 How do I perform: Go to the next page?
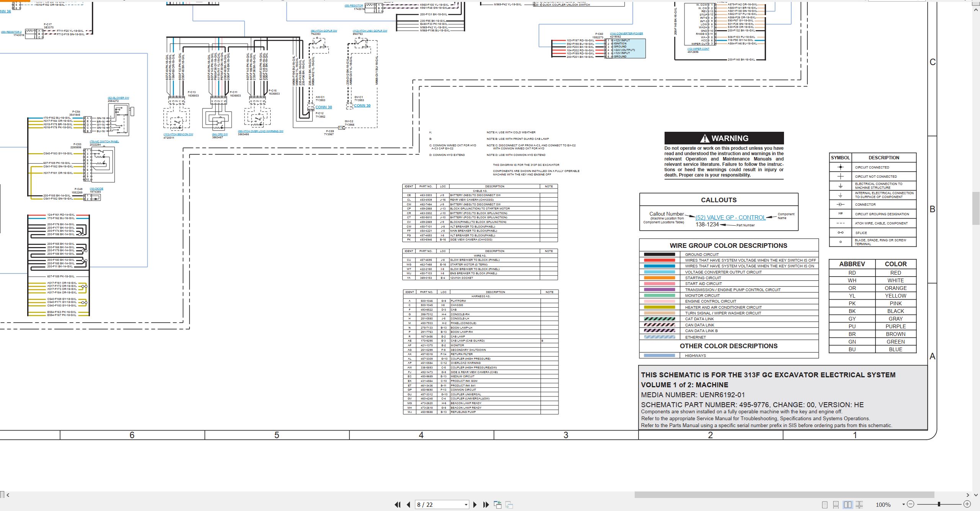(x=475, y=505)
